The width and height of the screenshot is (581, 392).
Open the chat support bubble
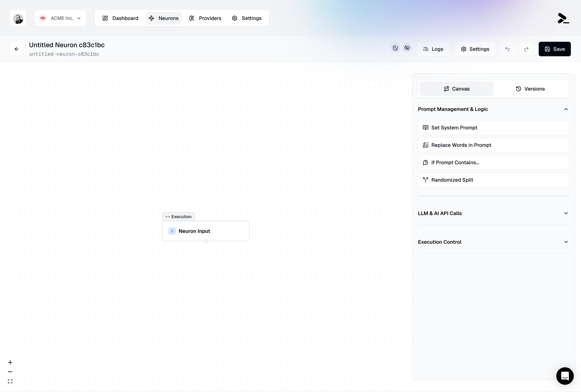click(x=565, y=376)
